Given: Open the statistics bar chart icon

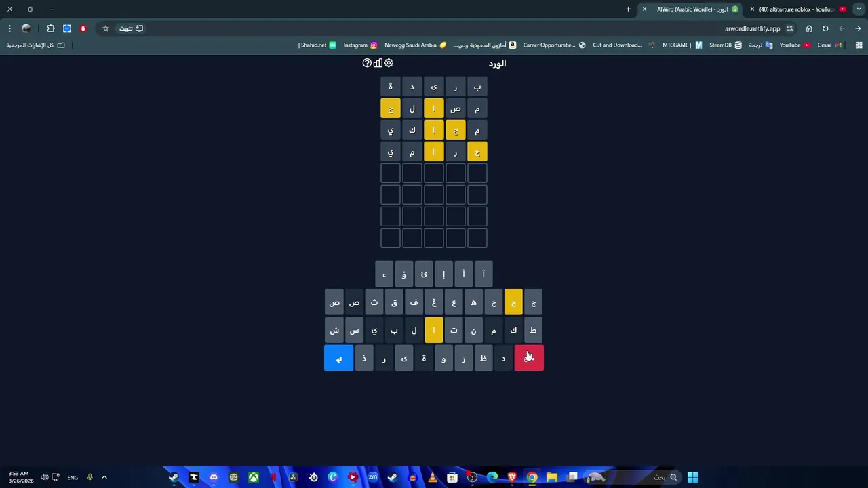Looking at the screenshot, I should pos(378,63).
